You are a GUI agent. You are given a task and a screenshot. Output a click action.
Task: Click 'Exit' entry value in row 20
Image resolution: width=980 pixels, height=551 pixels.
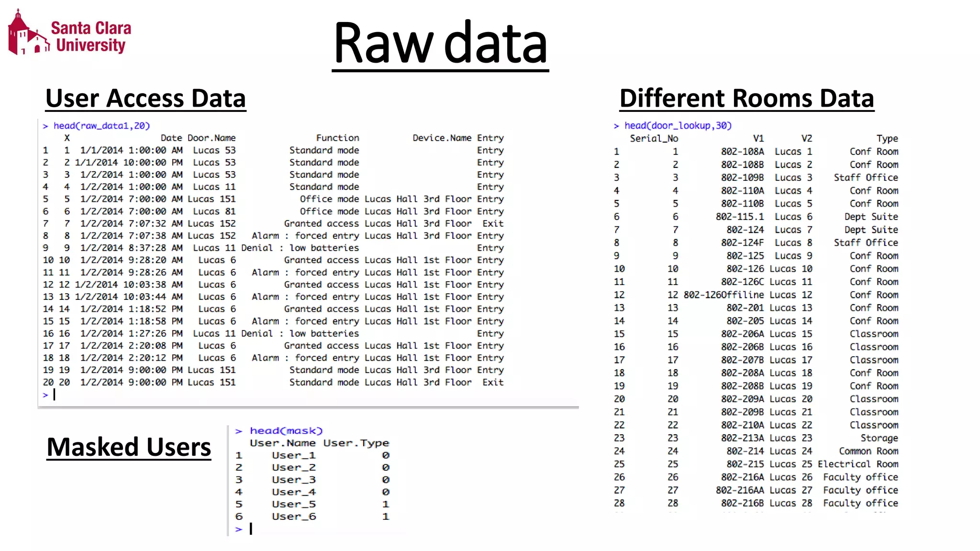coord(493,383)
